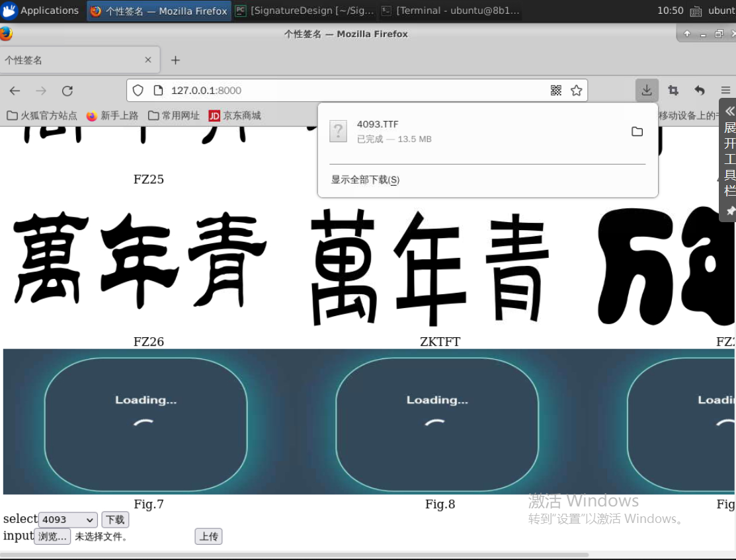
Task: Go back to the previous page
Action: tap(15, 91)
